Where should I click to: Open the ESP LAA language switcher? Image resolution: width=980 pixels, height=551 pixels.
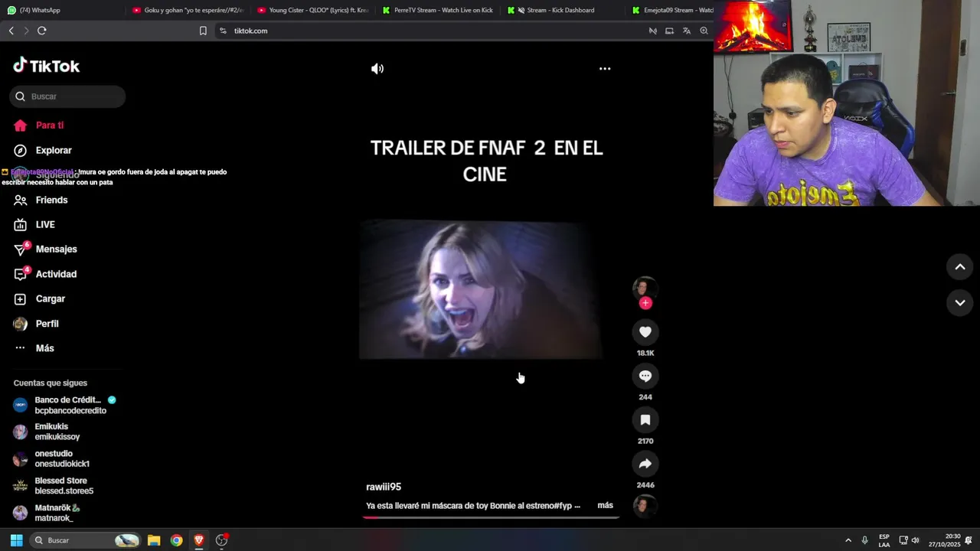(x=884, y=540)
